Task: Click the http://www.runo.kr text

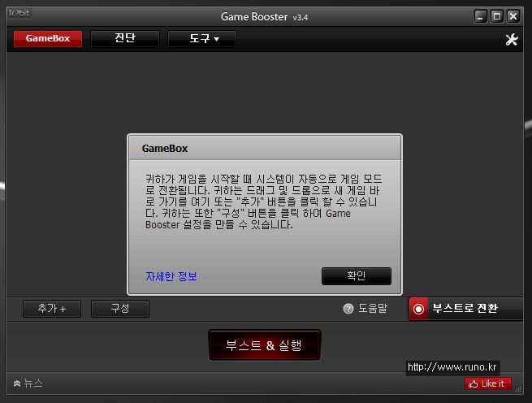Action: pos(452,367)
